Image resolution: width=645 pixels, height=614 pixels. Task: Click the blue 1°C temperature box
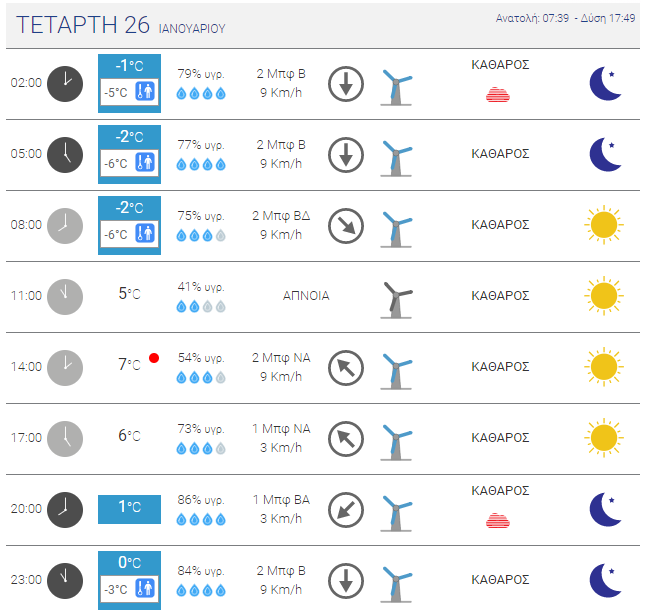coord(129,509)
